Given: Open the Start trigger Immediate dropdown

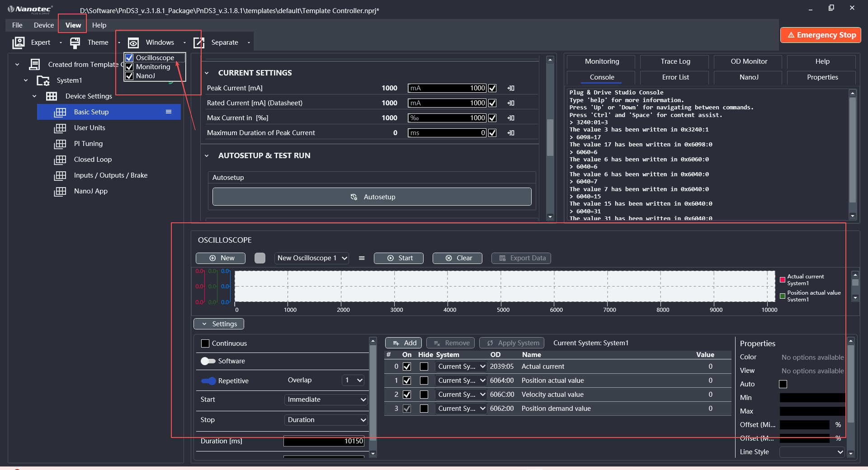Looking at the screenshot, I should click(326, 399).
